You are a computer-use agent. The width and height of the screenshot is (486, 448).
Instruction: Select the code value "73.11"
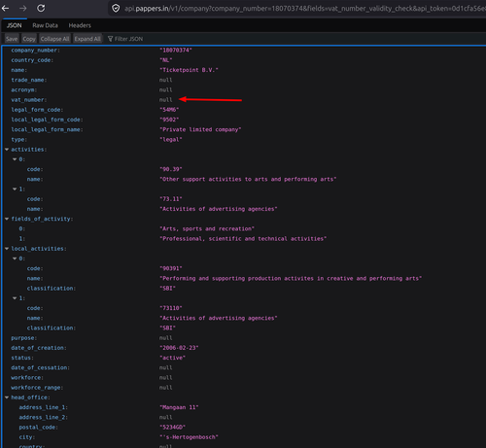click(171, 199)
